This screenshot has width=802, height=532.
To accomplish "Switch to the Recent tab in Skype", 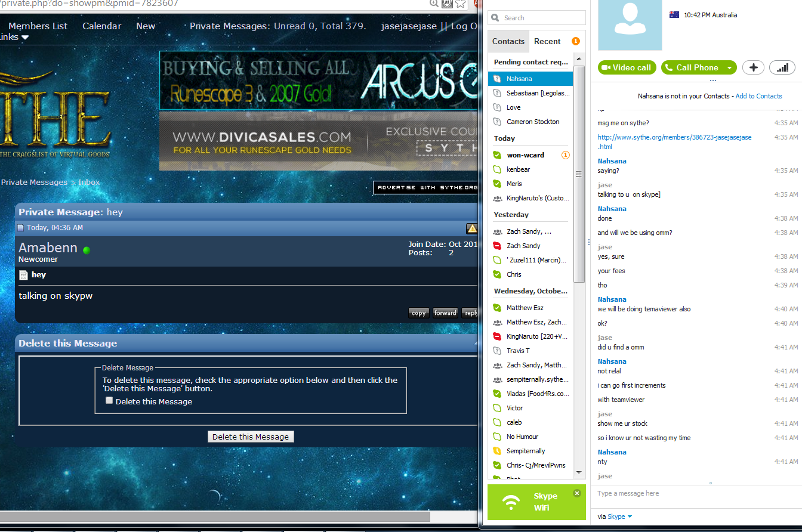I will pos(547,41).
